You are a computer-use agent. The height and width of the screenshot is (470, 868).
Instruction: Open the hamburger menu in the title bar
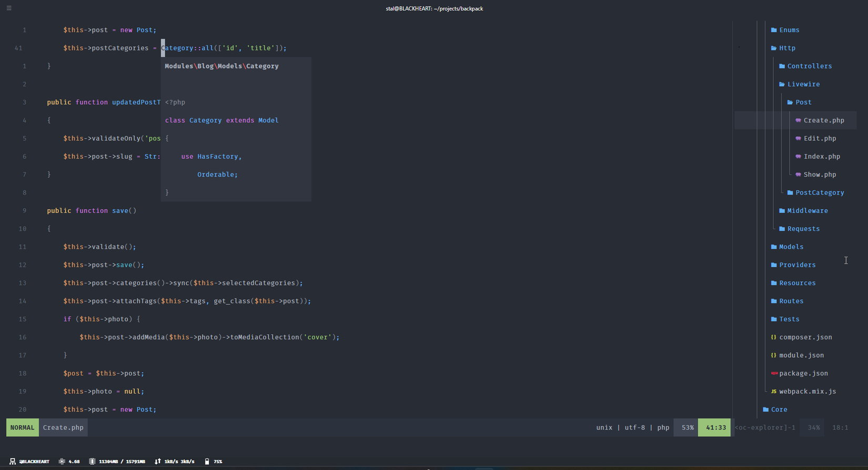pyautogui.click(x=9, y=8)
